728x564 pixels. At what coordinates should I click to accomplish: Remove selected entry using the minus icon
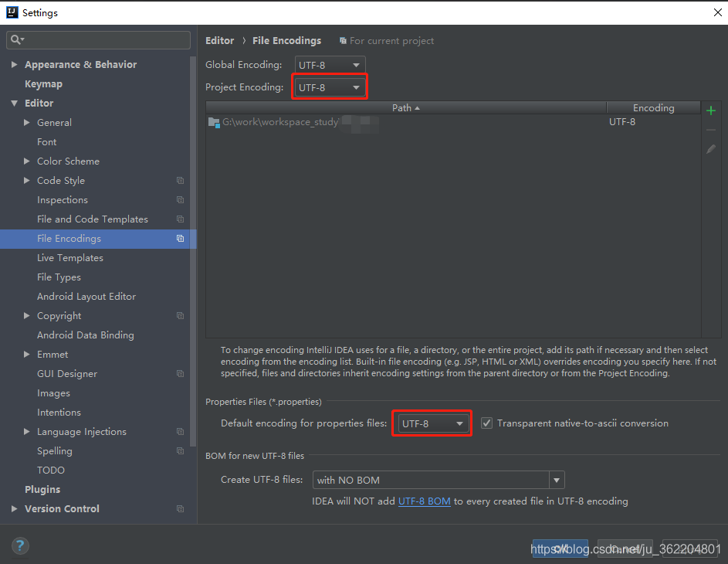tap(711, 129)
